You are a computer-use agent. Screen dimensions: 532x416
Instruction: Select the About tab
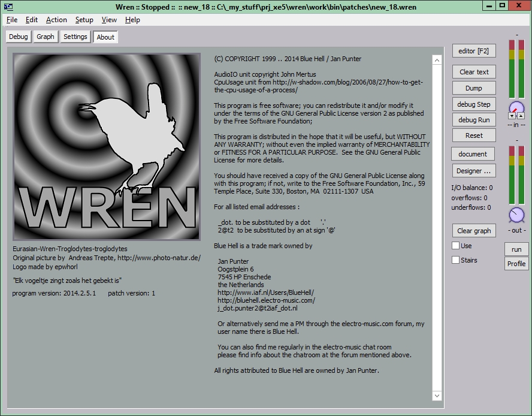(x=105, y=37)
